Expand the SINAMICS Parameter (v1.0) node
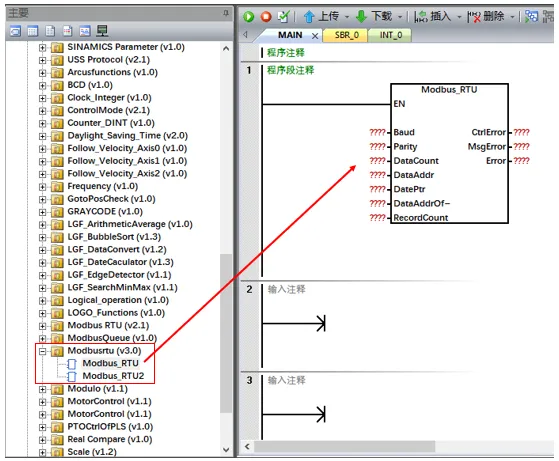The width and height of the screenshot is (559, 461). (42, 47)
